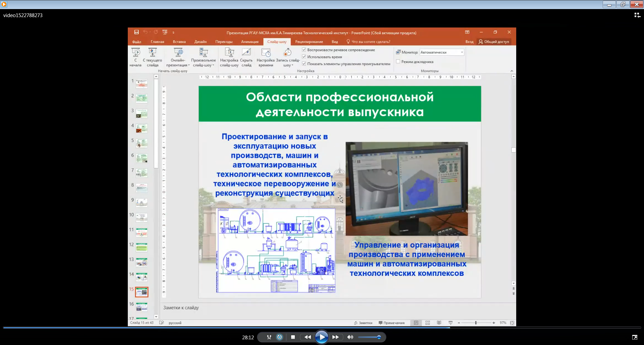Mute the media player volume icon
This screenshot has width=644, height=345.
coord(350,337)
